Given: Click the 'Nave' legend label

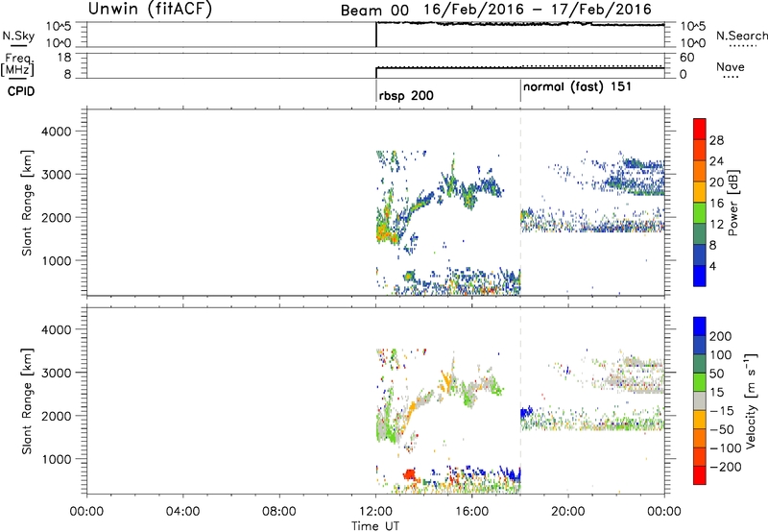Looking at the screenshot, I should point(731,66).
